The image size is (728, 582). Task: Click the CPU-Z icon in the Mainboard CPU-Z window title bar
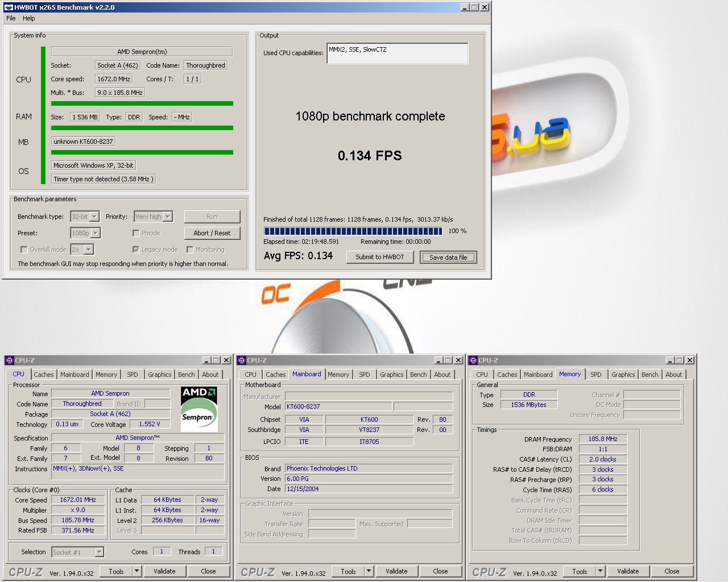click(x=242, y=360)
